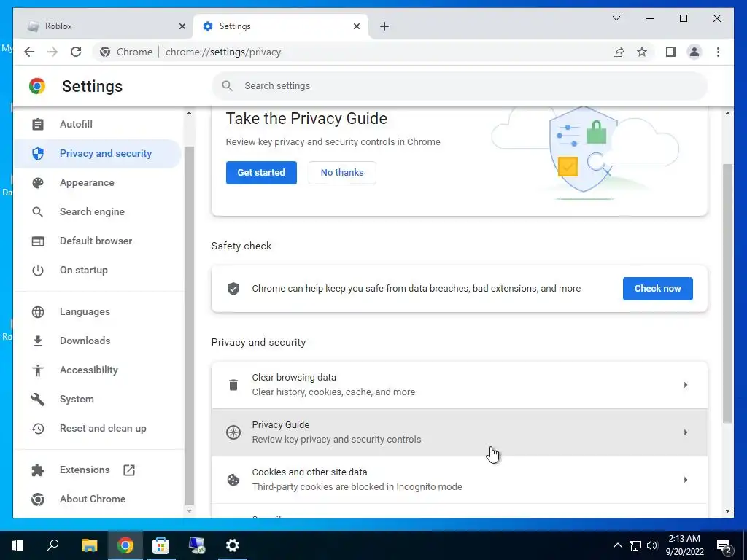Click the share page icon in address bar

coord(619,52)
